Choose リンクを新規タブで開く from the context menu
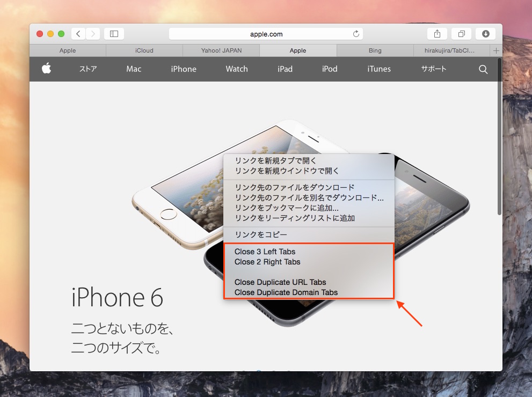The width and height of the screenshot is (532, 397). pyautogui.click(x=309, y=160)
